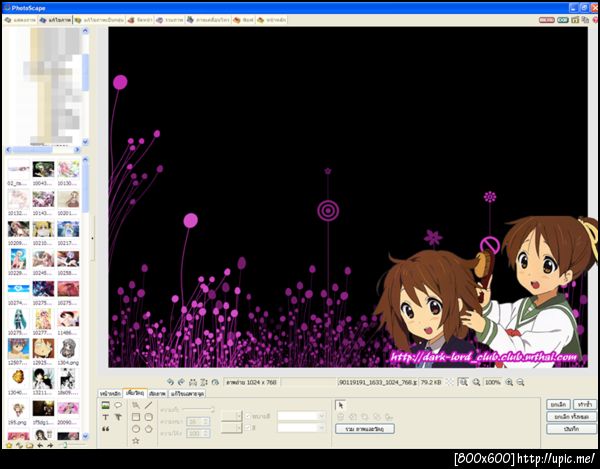The height and width of the screenshot is (469, 600).
Task: Click the 100% zoom level box
Action: pyautogui.click(x=492, y=382)
